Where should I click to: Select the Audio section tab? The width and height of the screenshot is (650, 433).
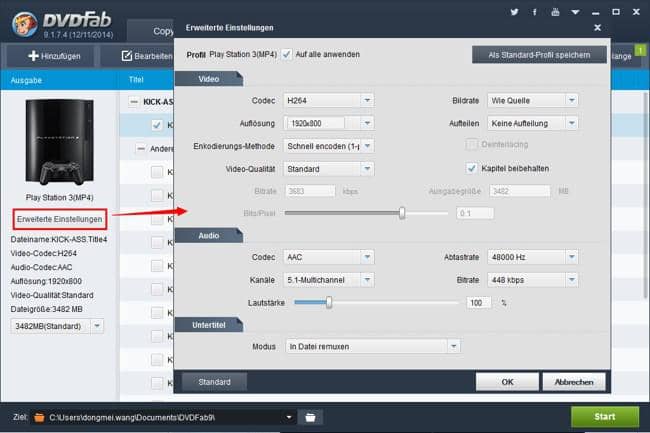coord(209,235)
